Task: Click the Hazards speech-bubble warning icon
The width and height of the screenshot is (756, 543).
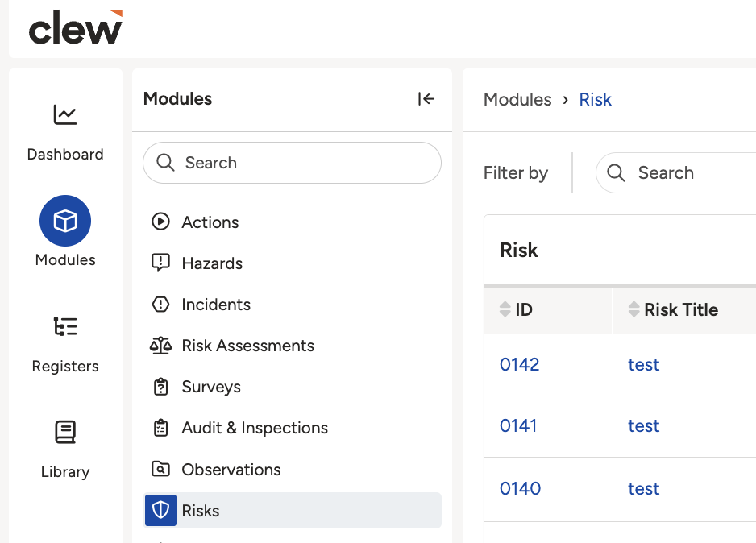Action: coord(160,263)
